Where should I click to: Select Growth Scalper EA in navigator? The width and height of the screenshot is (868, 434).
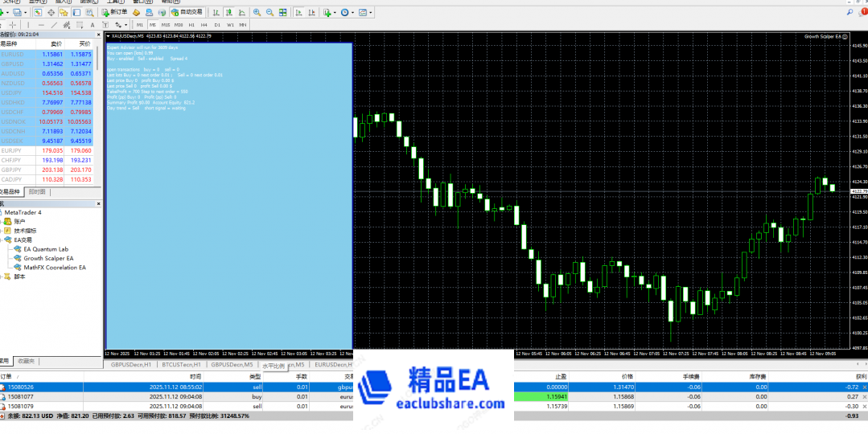(x=48, y=258)
